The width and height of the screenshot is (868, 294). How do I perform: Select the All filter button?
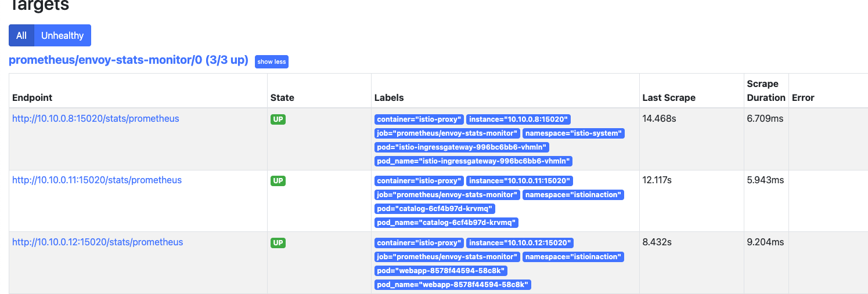tap(21, 35)
